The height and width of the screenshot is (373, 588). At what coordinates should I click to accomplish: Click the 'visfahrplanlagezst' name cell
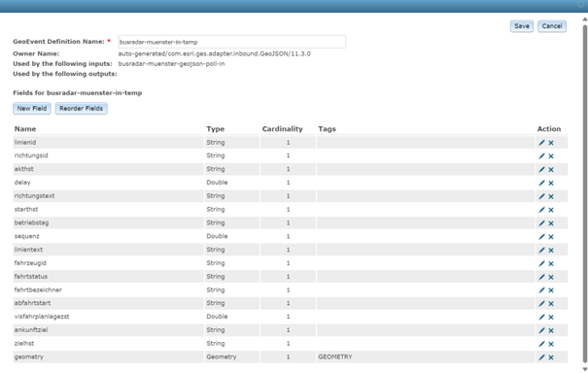coord(109,317)
